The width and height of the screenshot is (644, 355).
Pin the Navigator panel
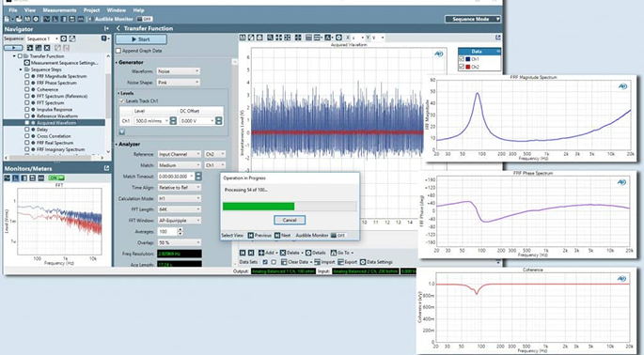point(106,29)
